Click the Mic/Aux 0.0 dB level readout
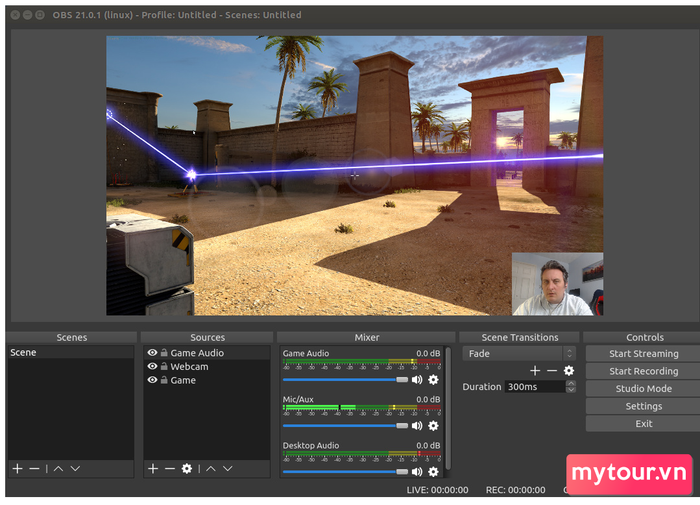 pyautogui.click(x=428, y=399)
